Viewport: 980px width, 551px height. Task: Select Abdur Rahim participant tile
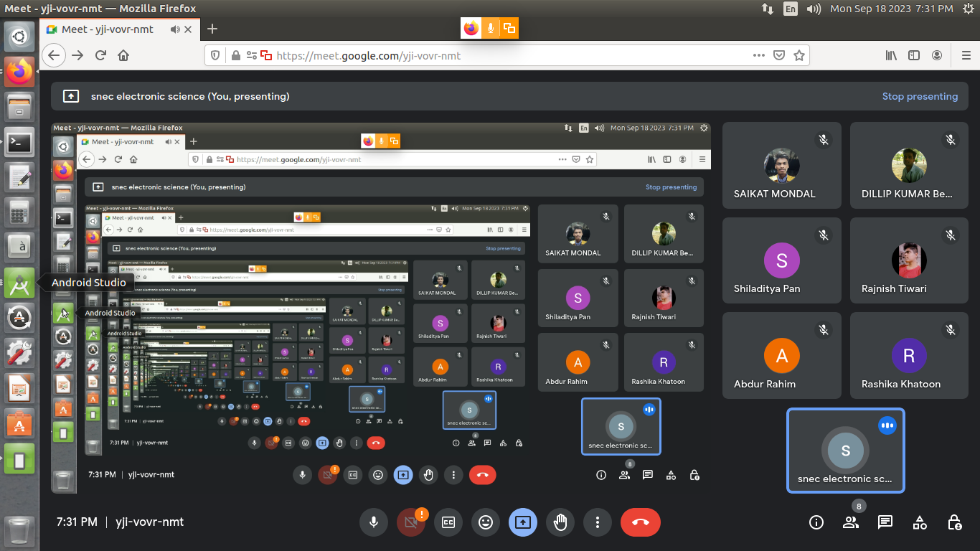pos(782,356)
